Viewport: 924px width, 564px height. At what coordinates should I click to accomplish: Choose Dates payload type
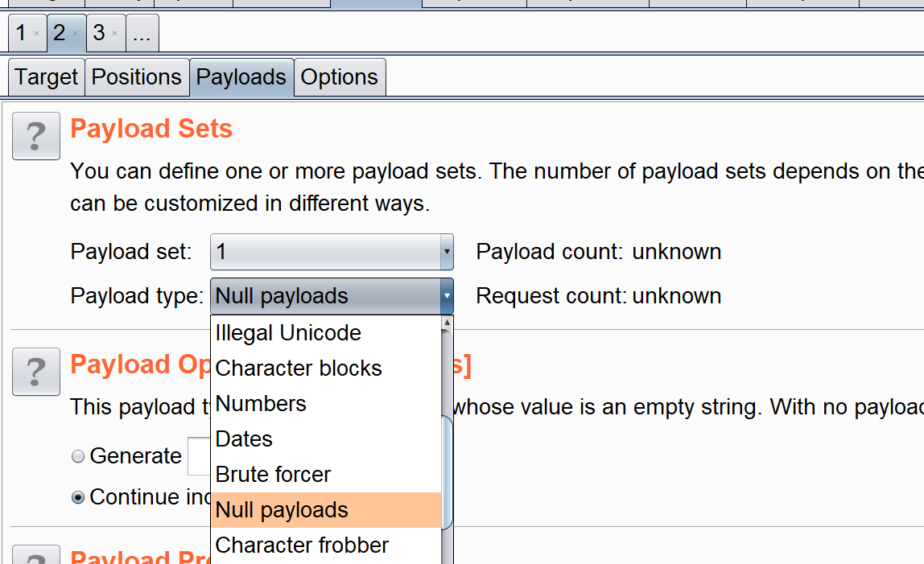(x=326, y=439)
